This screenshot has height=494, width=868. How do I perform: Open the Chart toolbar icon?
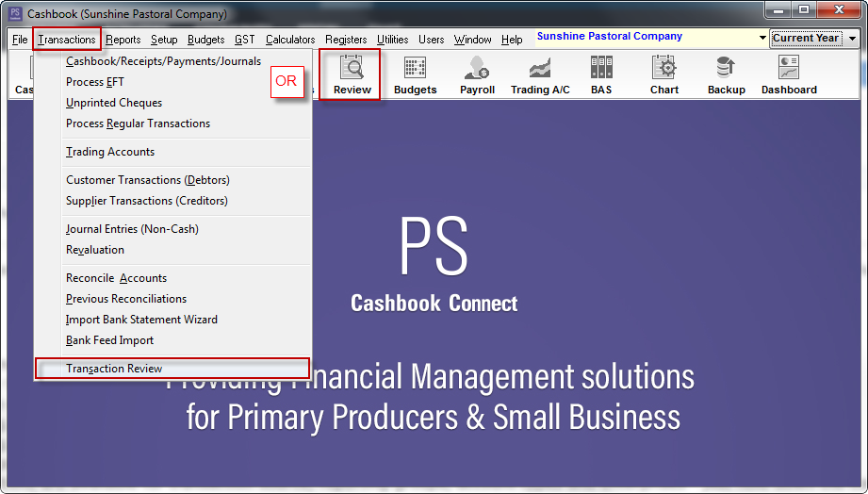pyautogui.click(x=663, y=74)
